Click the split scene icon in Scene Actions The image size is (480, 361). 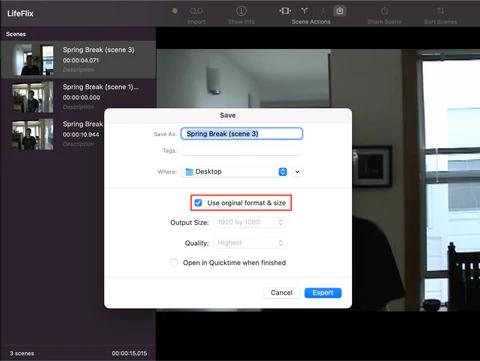pos(304,11)
